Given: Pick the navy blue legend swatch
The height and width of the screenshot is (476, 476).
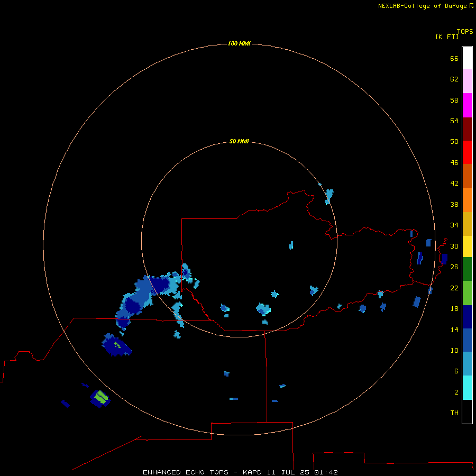Looking at the screenshot, I should click(467, 317).
